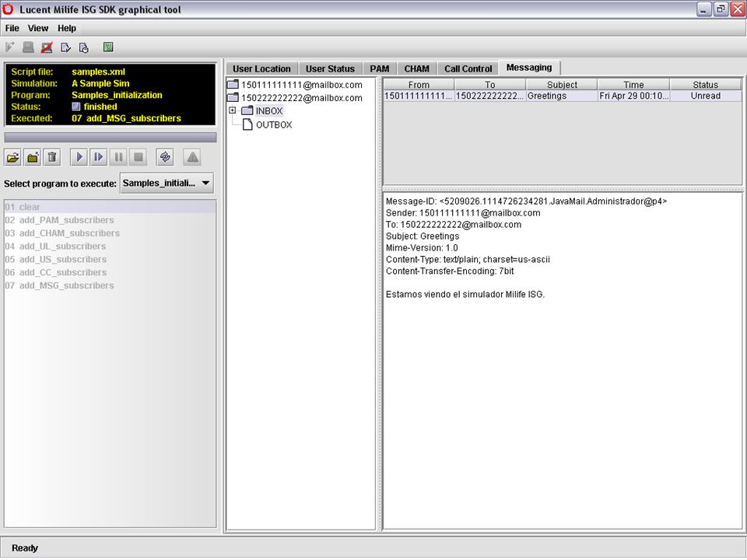Viewport: 747px width, 560px height.
Task: Switch to the CHAM tab
Action: (417, 68)
